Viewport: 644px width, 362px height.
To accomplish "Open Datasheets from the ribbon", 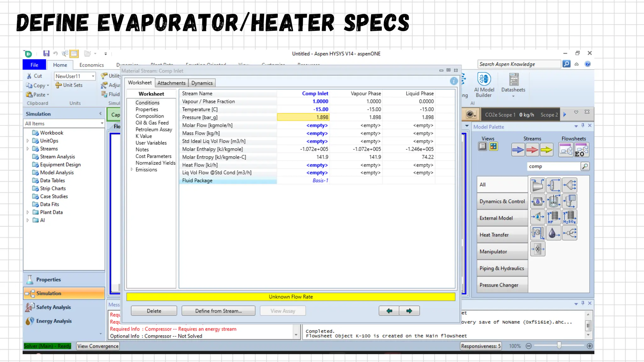I will (x=513, y=85).
